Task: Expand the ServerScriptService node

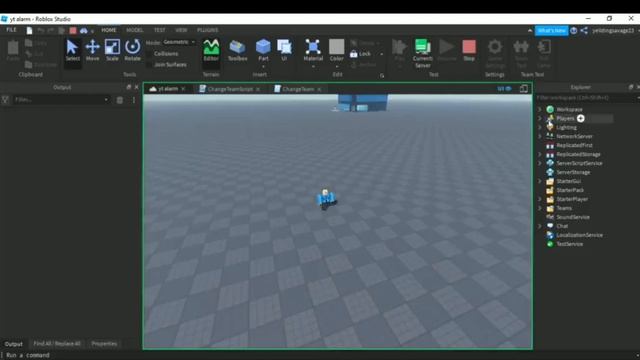Action: click(540, 163)
